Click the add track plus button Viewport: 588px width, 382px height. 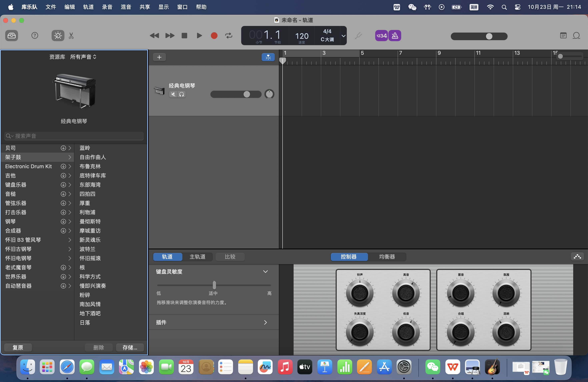point(159,57)
